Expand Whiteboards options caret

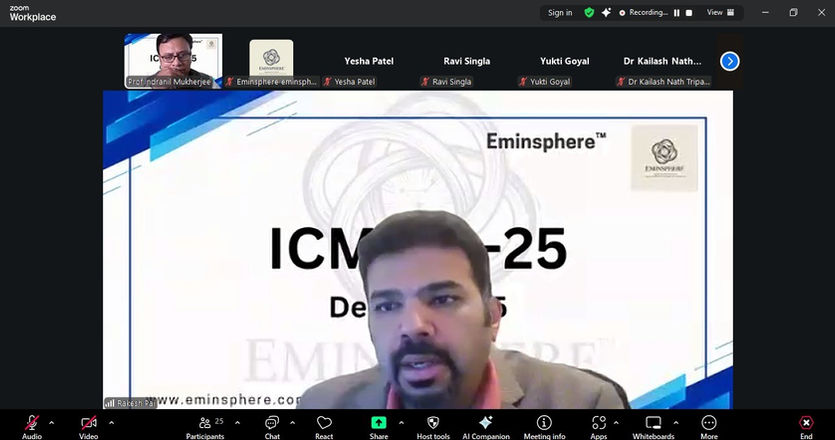point(676,423)
